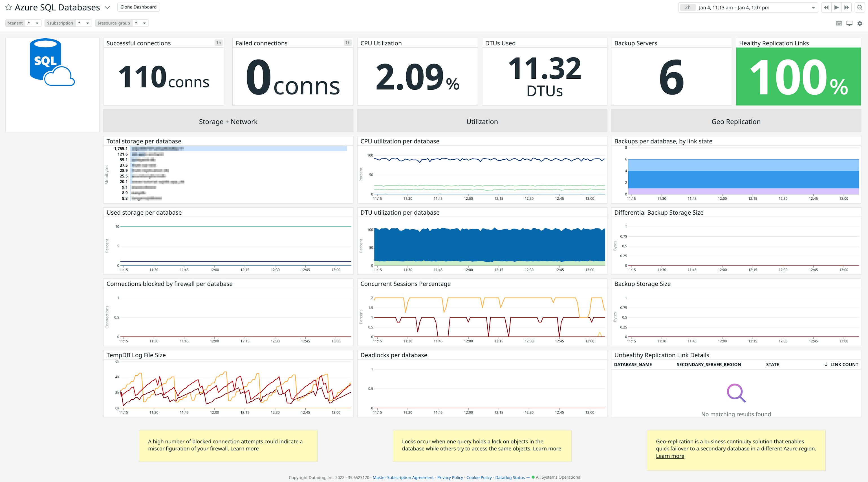868x482 pixels.
Task: Enter TV mode using the monitor icon
Action: click(849, 23)
